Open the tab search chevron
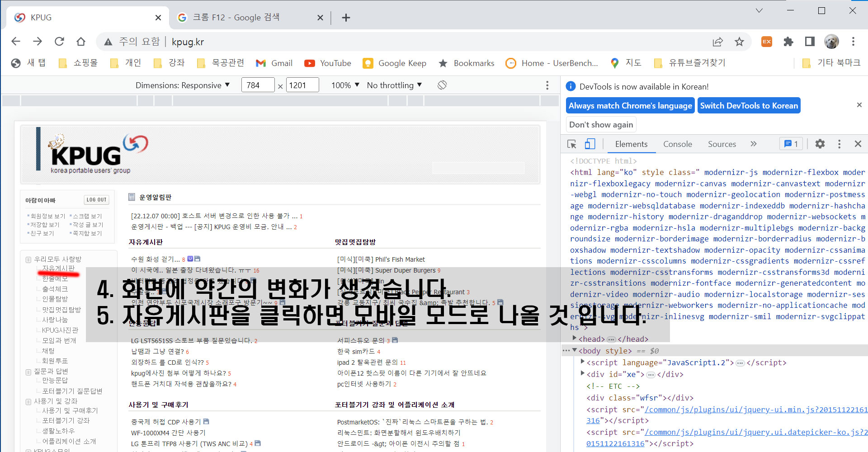868x452 pixels. pos(759,10)
